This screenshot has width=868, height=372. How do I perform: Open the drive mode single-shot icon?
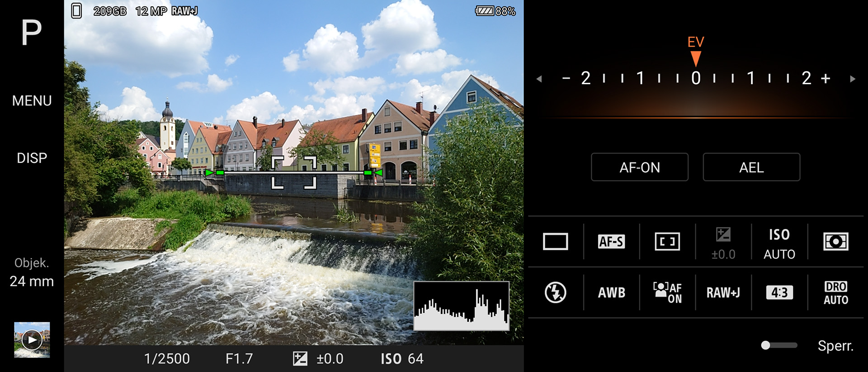point(555,242)
